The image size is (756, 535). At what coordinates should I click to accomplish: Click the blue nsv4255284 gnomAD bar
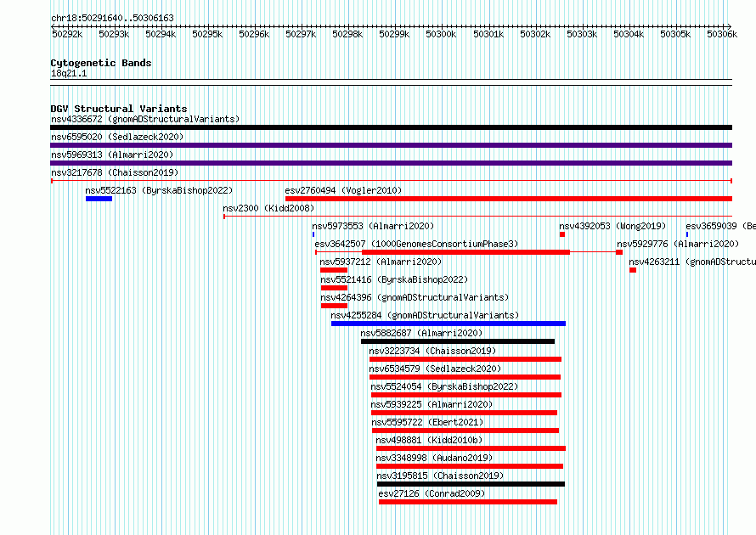click(x=449, y=324)
